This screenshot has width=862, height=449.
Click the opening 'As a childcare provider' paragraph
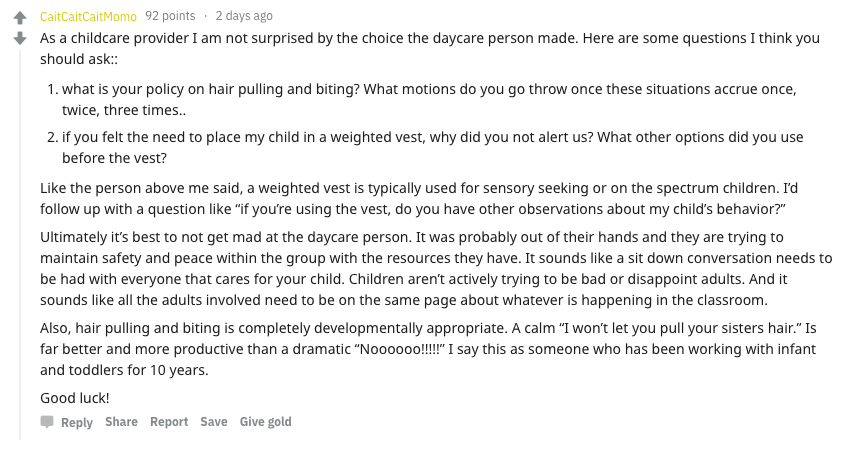(430, 48)
